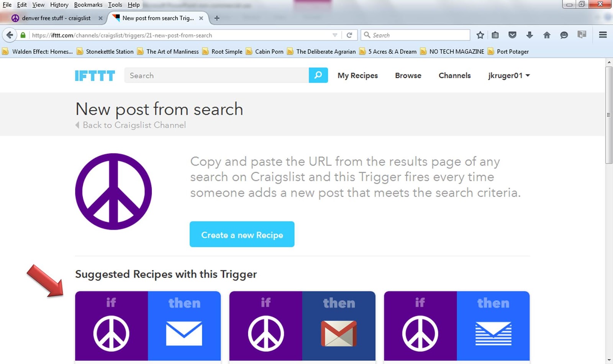The image size is (613, 364).
Task: Go Back to Craigslist Channel
Action: tap(131, 125)
